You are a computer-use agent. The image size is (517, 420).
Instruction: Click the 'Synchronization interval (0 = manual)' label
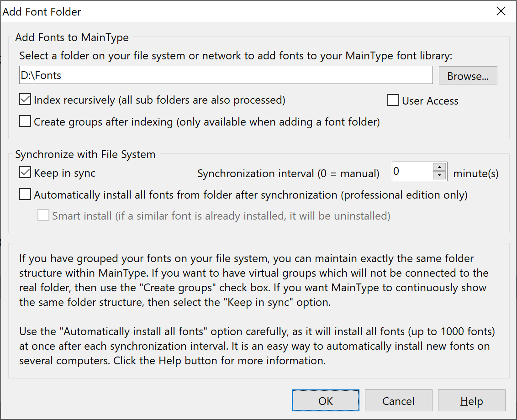click(x=289, y=173)
